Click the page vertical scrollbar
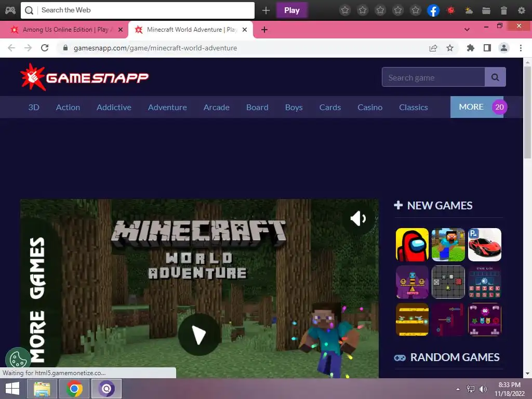The image size is (532, 399). pos(527,112)
